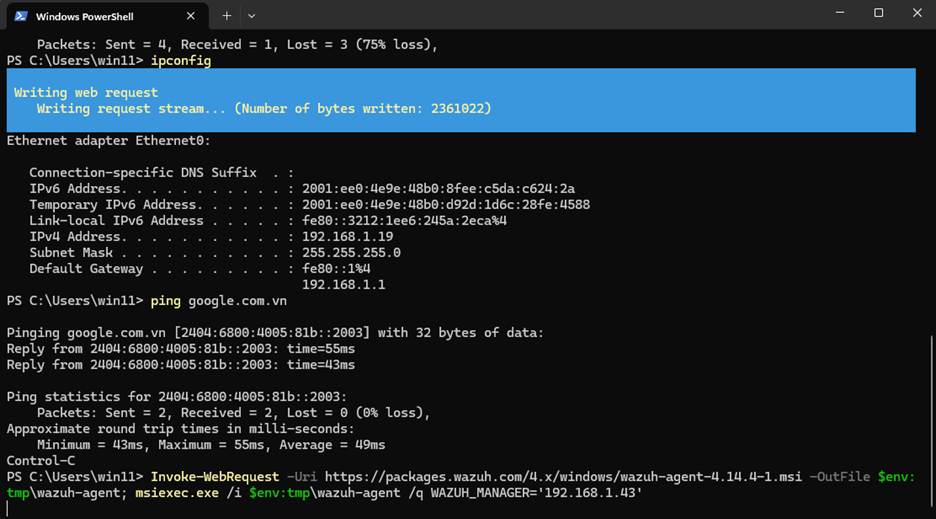936x519 pixels.
Task: Click the blue Writing web request banner
Action: (x=460, y=100)
